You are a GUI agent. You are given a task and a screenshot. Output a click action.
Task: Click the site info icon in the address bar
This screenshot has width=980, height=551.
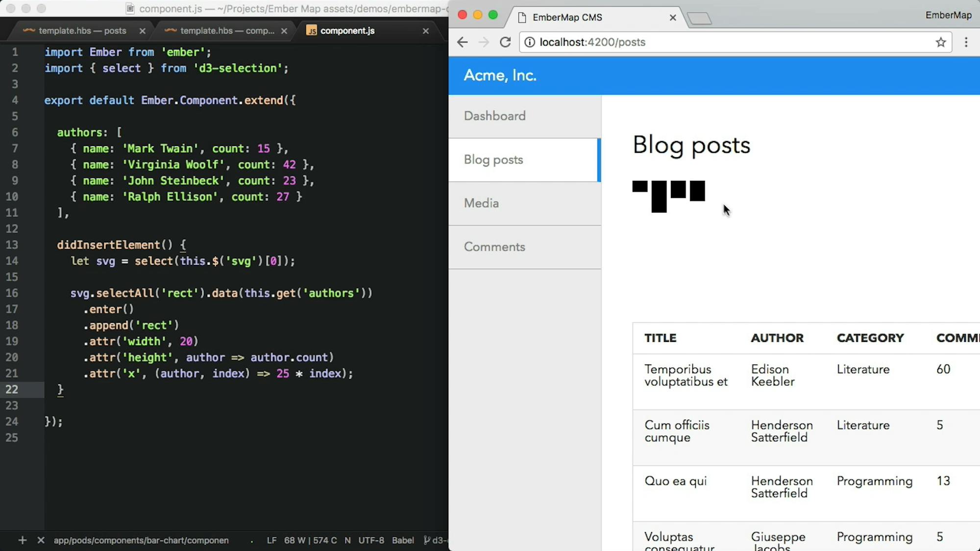[530, 42]
